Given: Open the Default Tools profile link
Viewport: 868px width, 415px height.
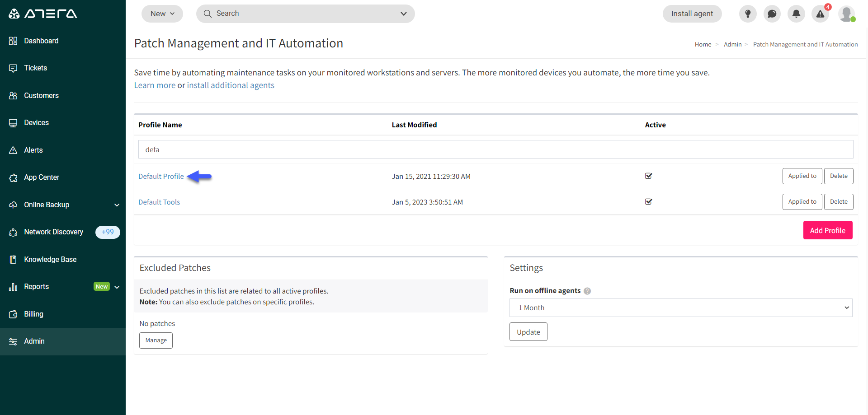Looking at the screenshot, I should tap(159, 202).
